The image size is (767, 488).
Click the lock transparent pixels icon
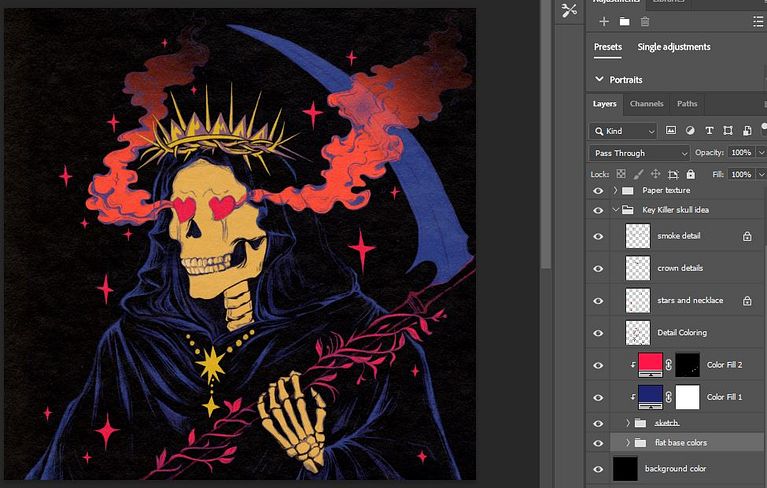tap(620, 174)
